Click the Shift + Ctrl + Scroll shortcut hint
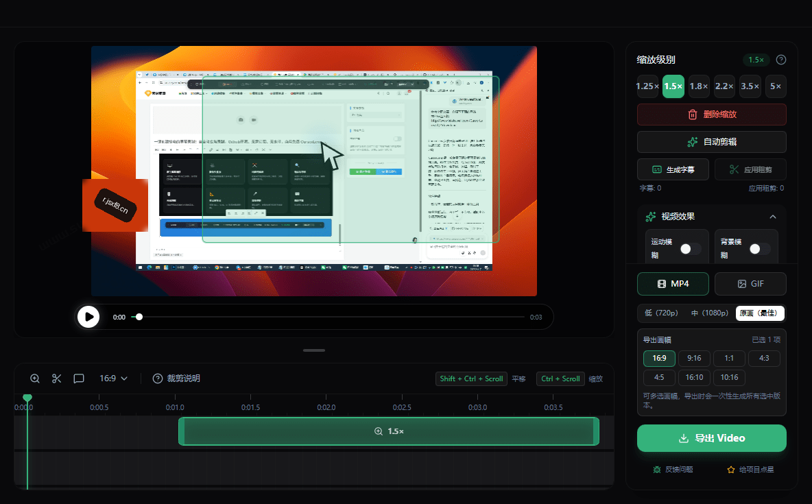The image size is (812, 504). (471, 379)
